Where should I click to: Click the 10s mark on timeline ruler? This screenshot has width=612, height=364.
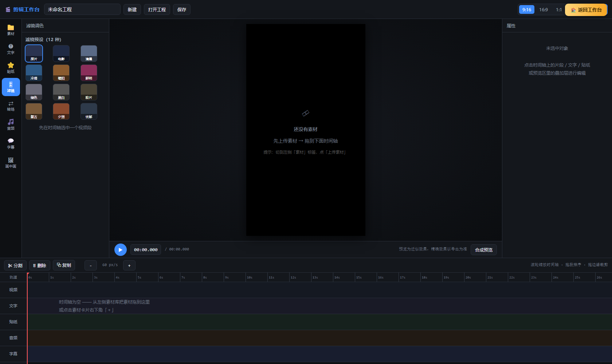[250, 277]
